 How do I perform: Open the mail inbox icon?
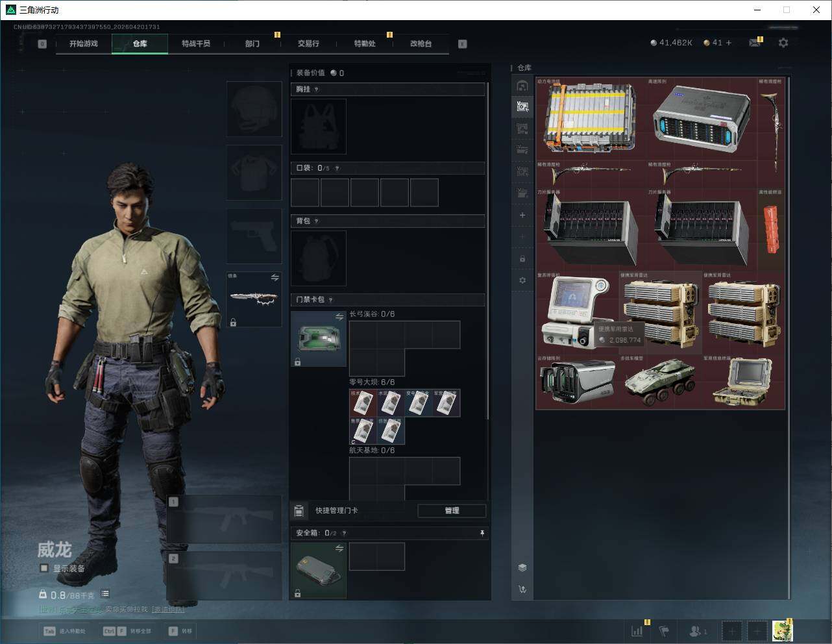coord(754,43)
